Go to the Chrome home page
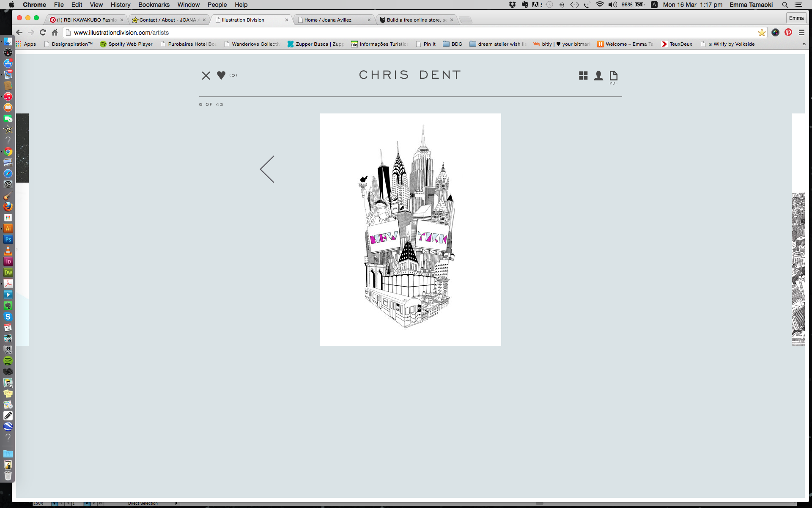 [55, 33]
